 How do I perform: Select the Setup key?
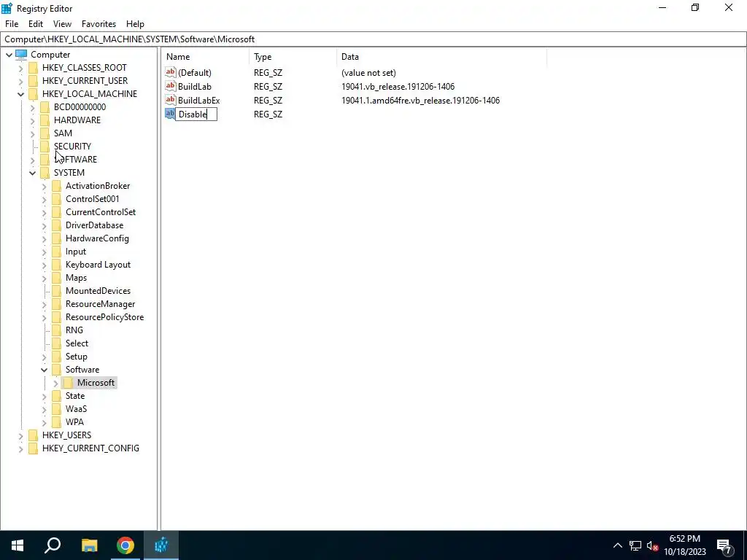(76, 357)
